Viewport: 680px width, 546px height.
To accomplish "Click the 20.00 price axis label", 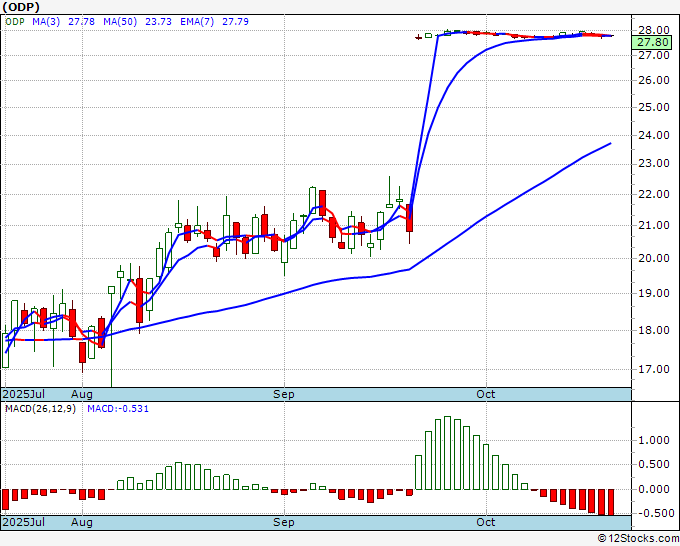I will point(654,258).
